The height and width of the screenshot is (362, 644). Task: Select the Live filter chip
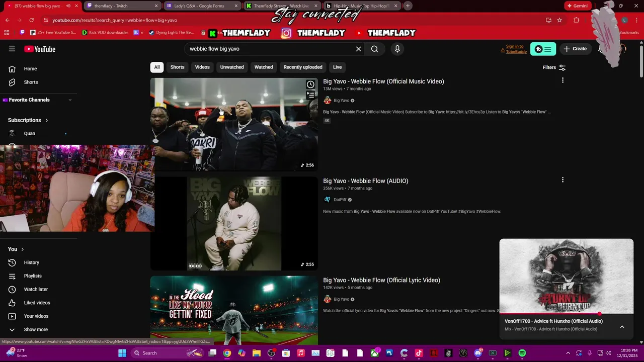(337, 67)
